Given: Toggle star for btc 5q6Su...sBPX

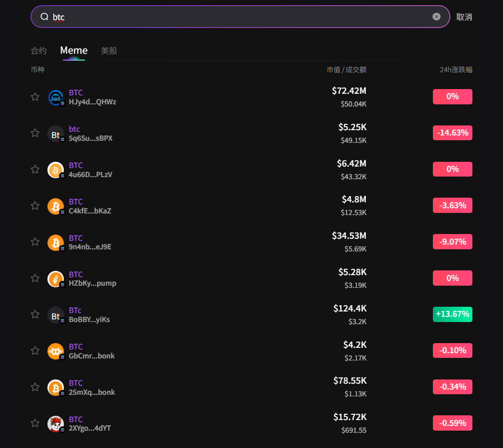Looking at the screenshot, I should 35,133.
